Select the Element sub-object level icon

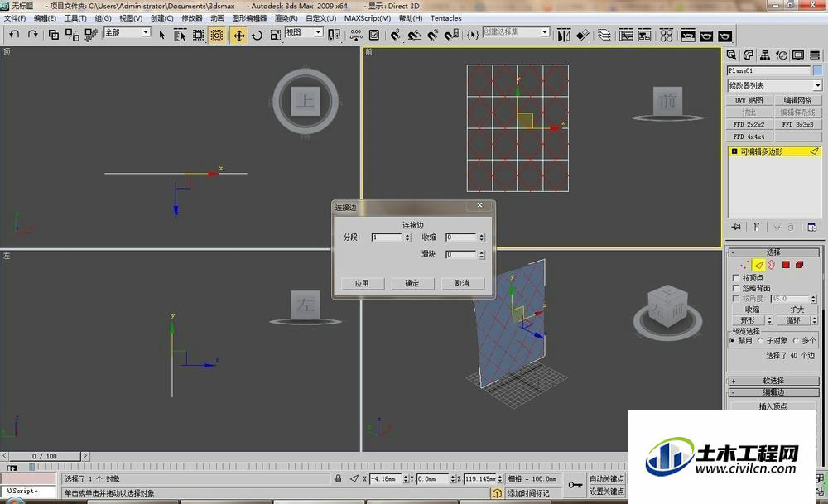coord(800,264)
